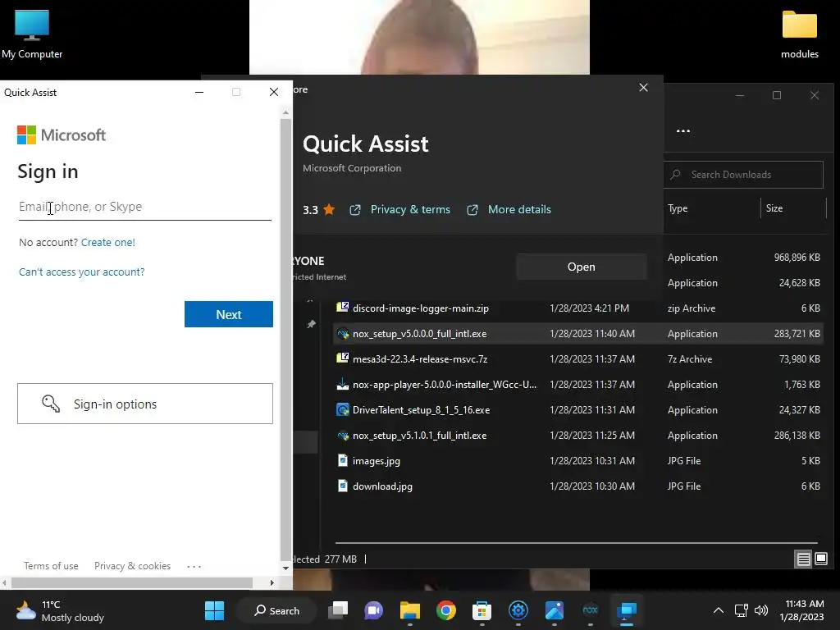Sort by Type column header
Screen dimensions: 840x630
(678, 208)
